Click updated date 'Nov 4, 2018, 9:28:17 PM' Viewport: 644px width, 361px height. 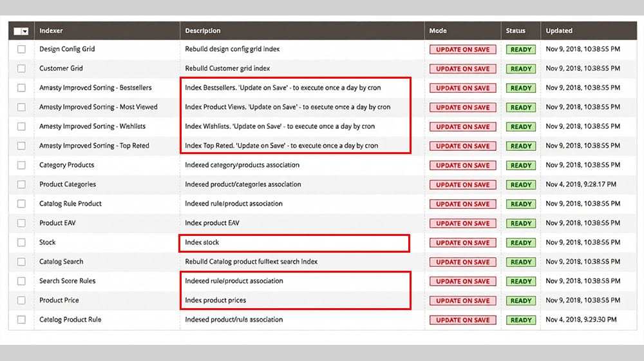pos(581,184)
